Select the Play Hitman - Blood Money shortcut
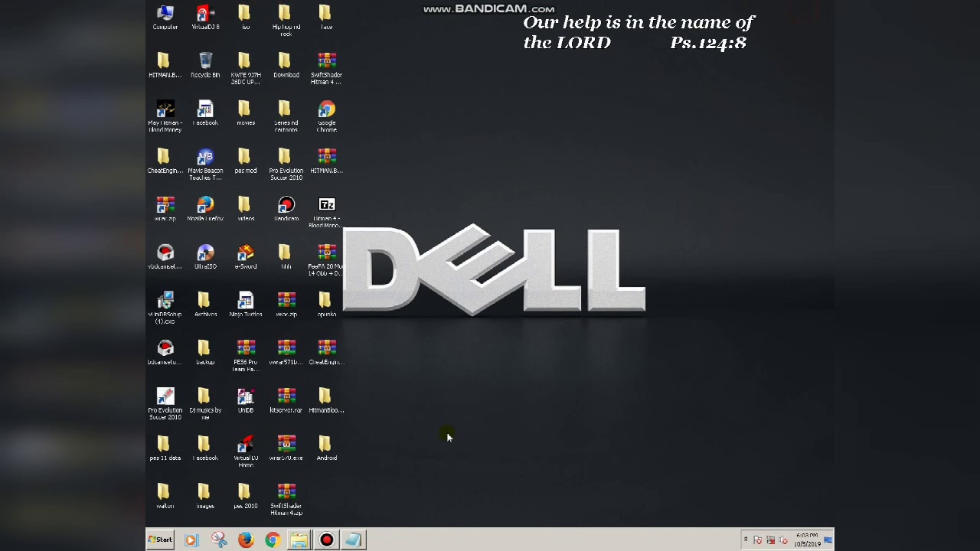Image resolution: width=980 pixels, height=551 pixels. 165,117
